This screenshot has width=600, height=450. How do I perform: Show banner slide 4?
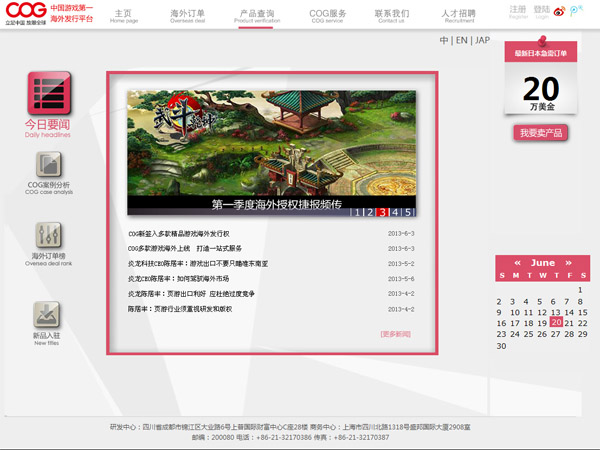click(x=395, y=212)
